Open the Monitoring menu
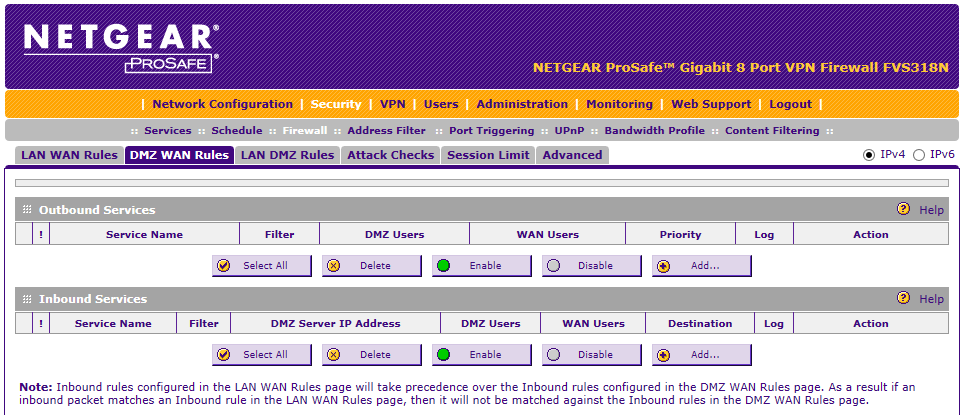 point(620,104)
